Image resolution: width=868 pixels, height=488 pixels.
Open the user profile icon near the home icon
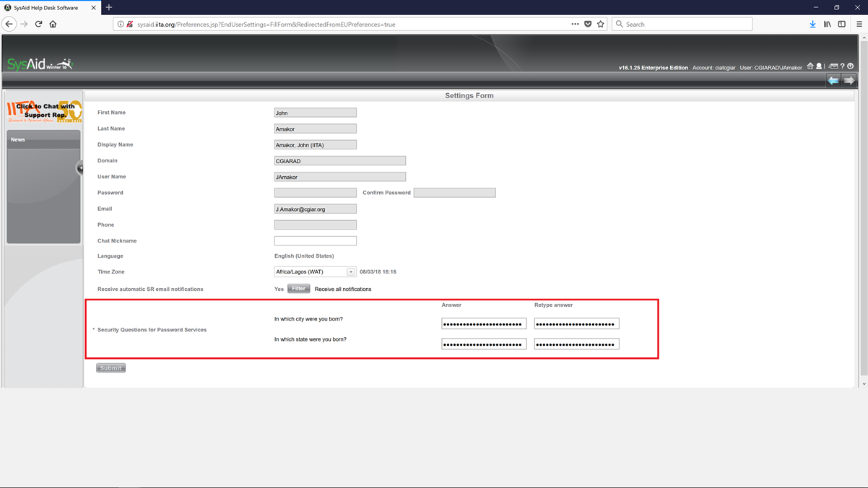tap(819, 66)
